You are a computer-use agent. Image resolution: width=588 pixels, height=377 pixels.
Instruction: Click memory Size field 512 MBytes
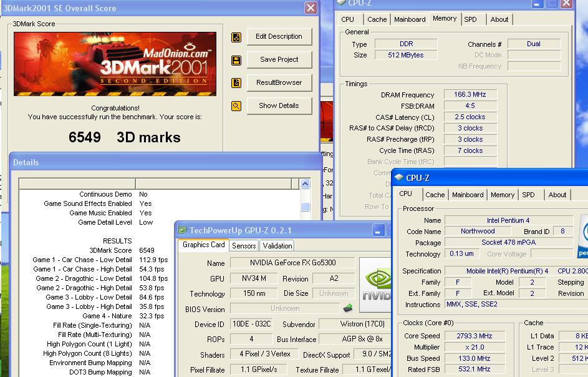click(x=406, y=55)
